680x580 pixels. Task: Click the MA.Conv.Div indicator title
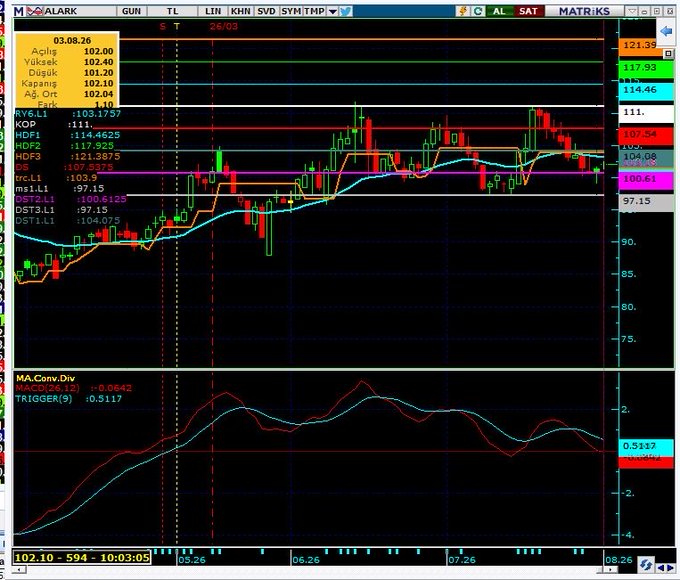pyautogui.click(x=45, y=378)
